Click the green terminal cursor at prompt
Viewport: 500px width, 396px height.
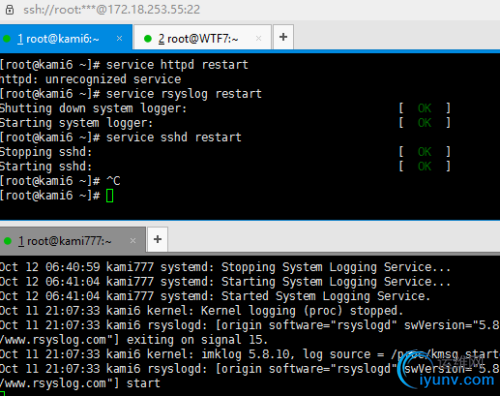[x=110, y=196]
